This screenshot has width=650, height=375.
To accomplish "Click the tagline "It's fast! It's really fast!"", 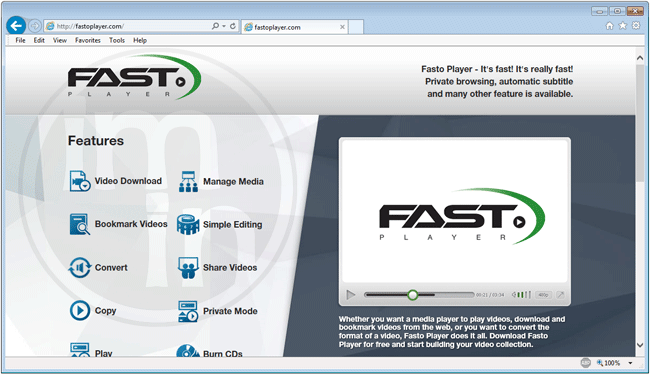I will pos(526,69).
